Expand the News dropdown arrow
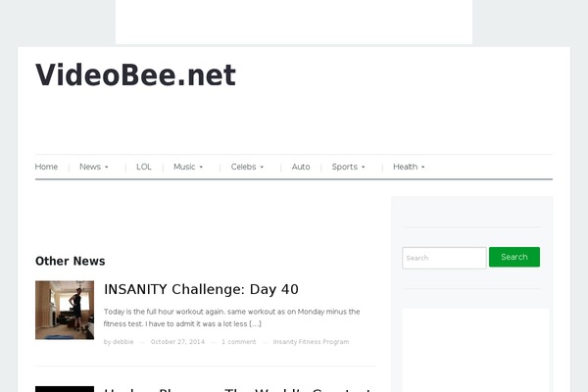This screenshot has height=392, width=588. (x=107, y=167)
